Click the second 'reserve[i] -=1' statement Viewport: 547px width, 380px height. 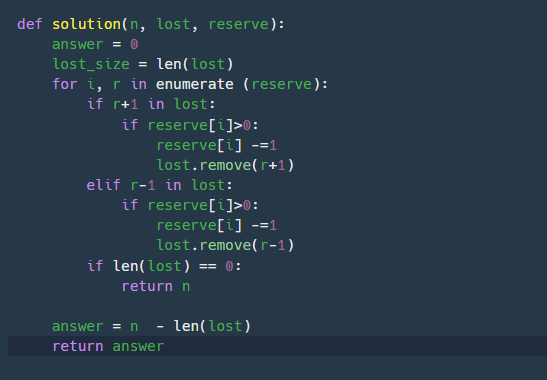coord(216,225)
